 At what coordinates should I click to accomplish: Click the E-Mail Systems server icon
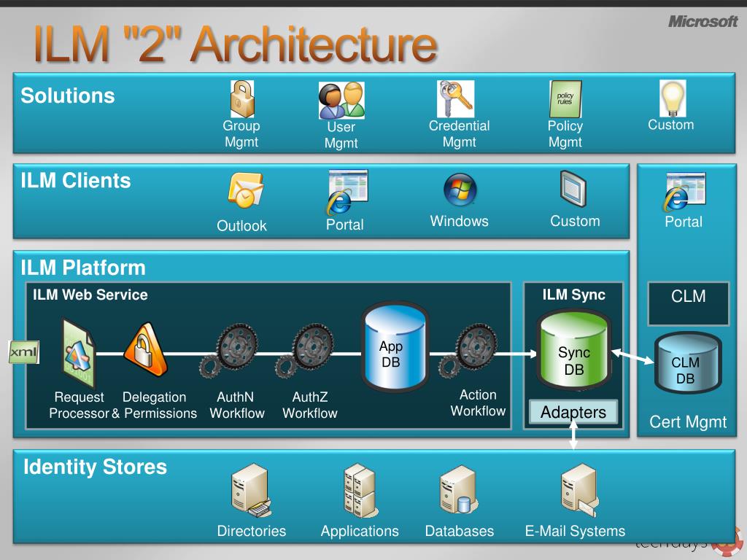tap(579, 491)
